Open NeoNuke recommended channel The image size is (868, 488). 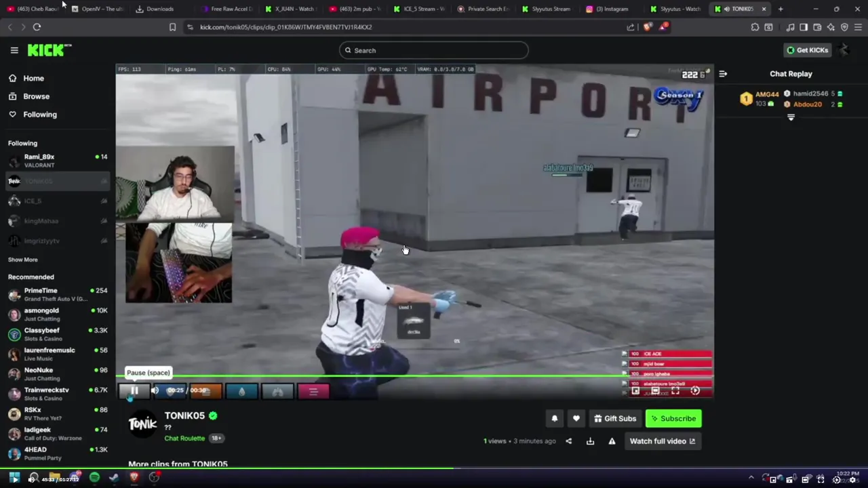pyautogui.click(x=57, y=374)
